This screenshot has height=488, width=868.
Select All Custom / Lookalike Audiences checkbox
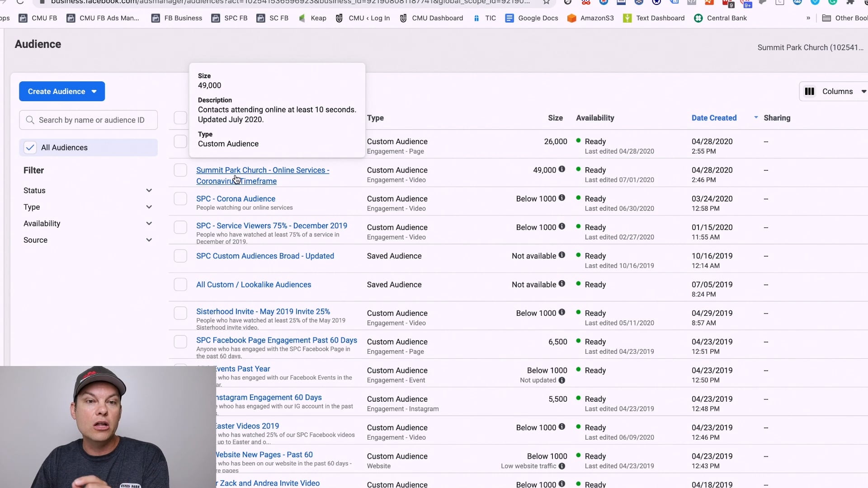coord(180,285)
